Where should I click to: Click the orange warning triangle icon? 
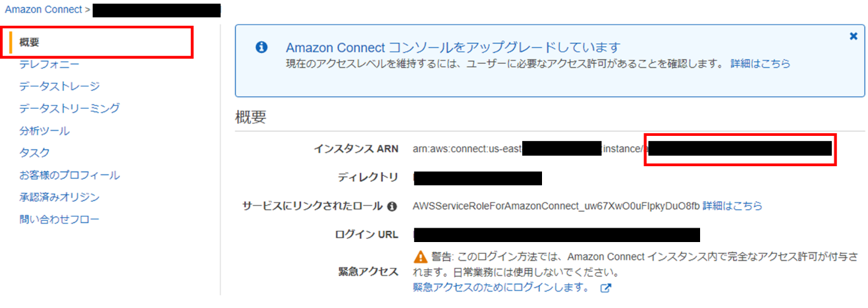420,257
